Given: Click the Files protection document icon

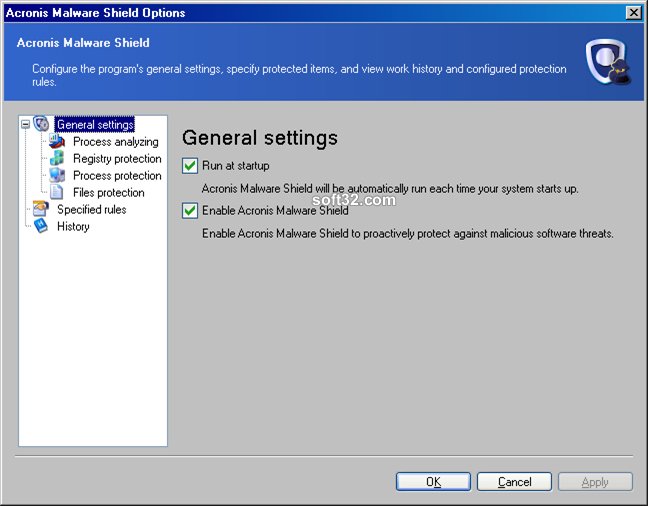Looking at the screenshot, I should coord(57,192).
